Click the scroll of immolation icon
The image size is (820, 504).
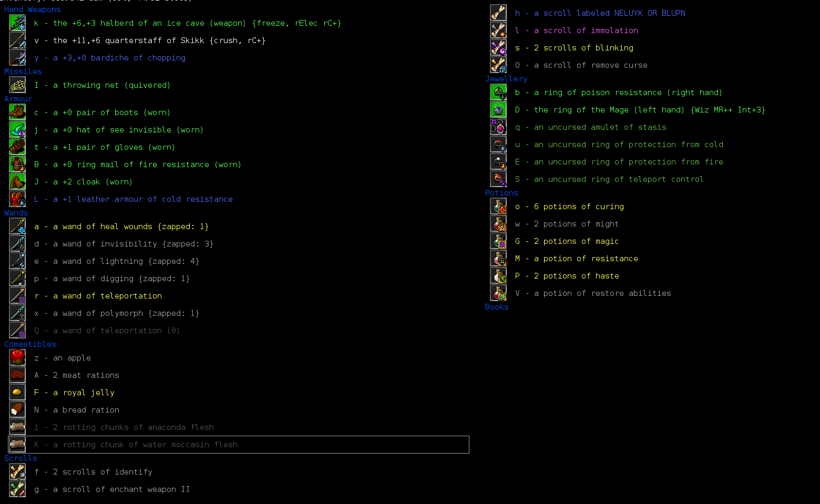pyautogui.click(x=498, y=30)
